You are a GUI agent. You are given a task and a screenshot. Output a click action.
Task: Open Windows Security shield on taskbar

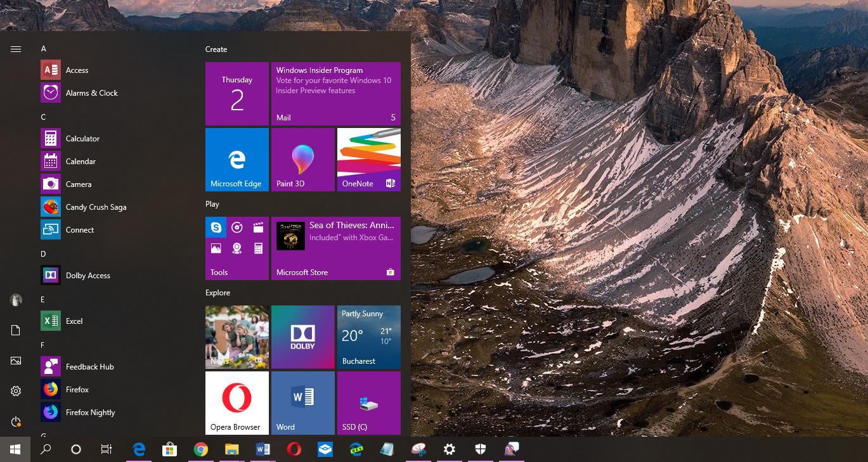pos(480,449)
